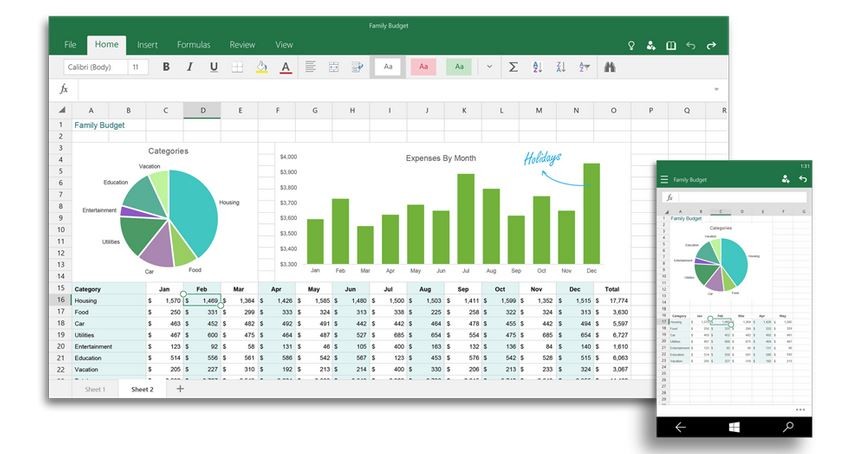Screen dimensions: 842x454
Task: Toggle underline formatting
Action: click(x=214, y=67)
